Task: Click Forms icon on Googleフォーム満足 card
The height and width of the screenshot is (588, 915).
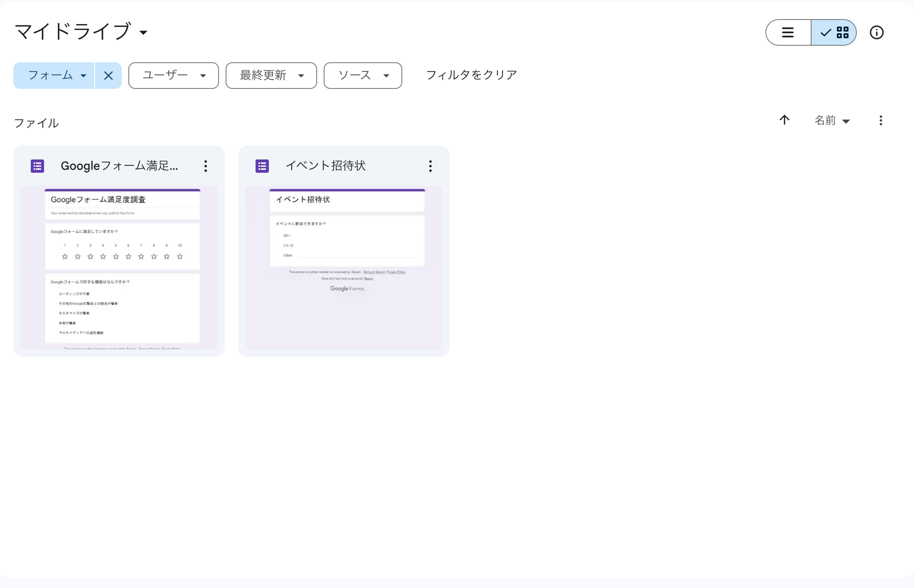Action: point(37,166)
